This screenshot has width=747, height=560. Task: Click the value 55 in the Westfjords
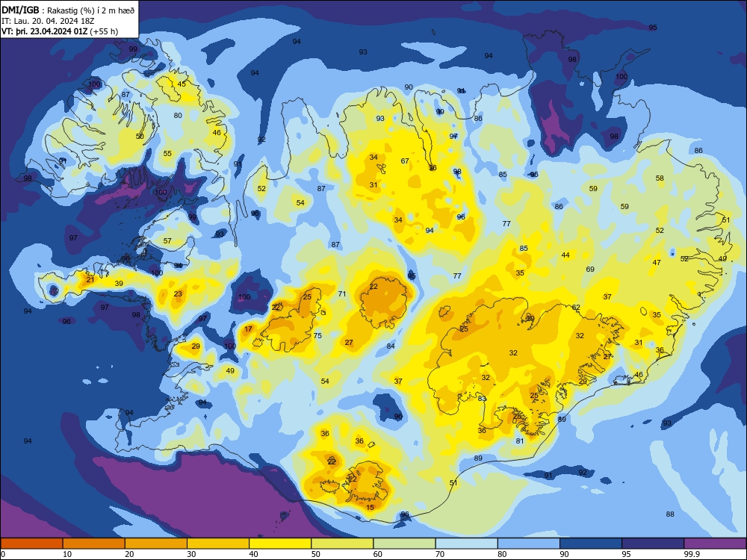tap(167, 153)
